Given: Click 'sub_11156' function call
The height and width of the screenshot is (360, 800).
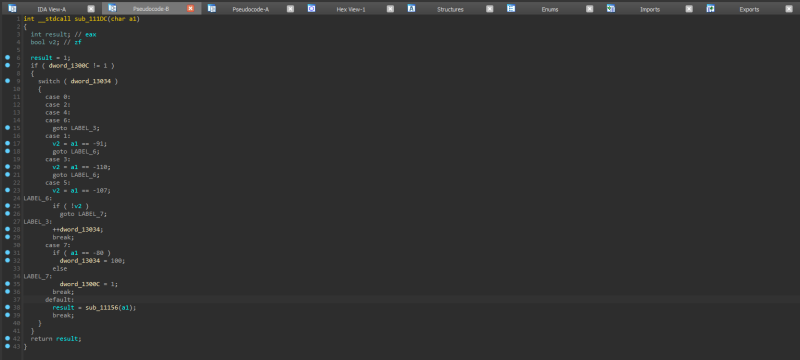Looking at the screenshot, I should [102, 307].
